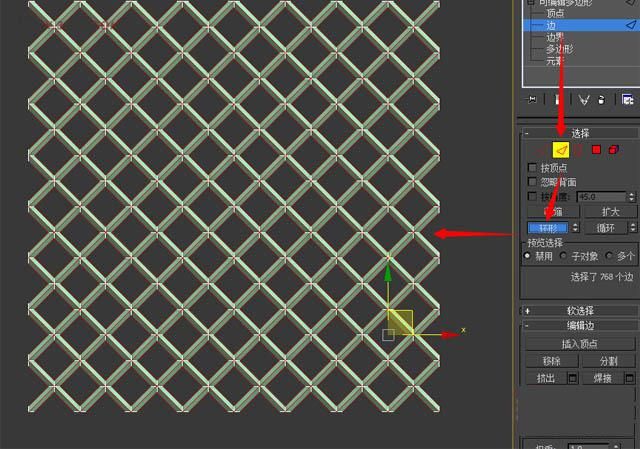Image resolution: width=640 pixels, height=449 pixels.
Task: Select 元素 level in modifier stack
Action: 555,61
